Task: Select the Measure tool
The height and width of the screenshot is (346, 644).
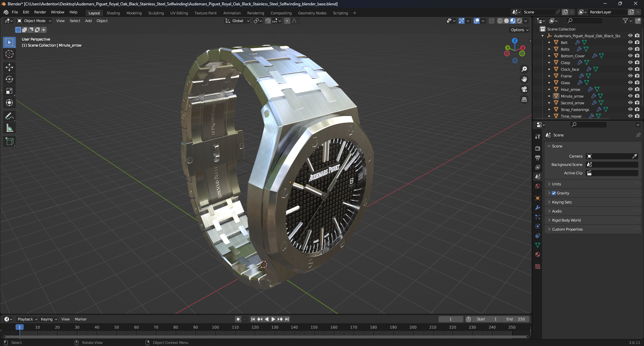Action: (9, 128)
